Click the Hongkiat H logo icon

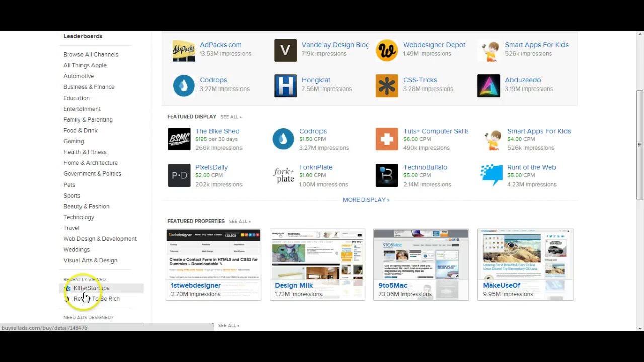pyautogui.click(x=285, y=85)
